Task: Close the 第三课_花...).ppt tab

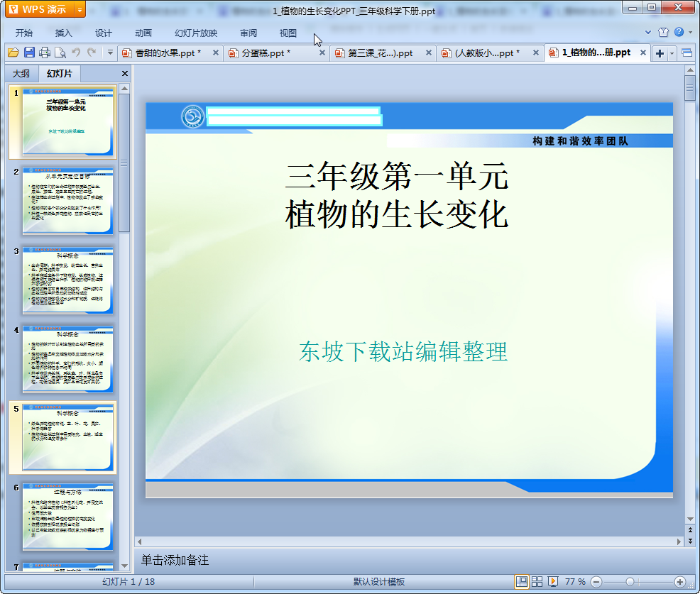Action: [x=429, y=53]
